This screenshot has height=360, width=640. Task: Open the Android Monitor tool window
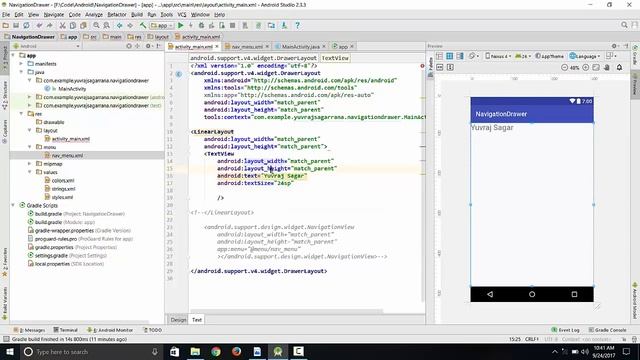[x=110, y=330]
